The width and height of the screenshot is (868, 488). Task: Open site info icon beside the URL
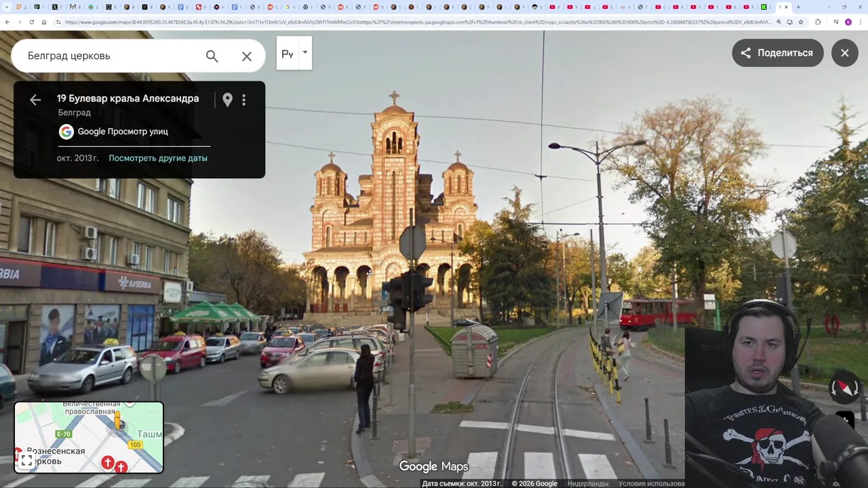pos(58,22)
